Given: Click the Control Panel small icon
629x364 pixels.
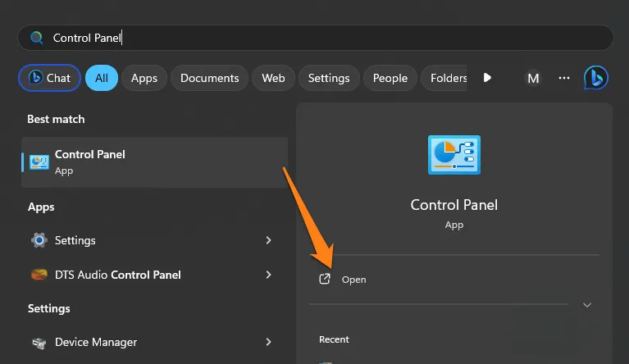Looking at the screenshot, I should (39, 162).
